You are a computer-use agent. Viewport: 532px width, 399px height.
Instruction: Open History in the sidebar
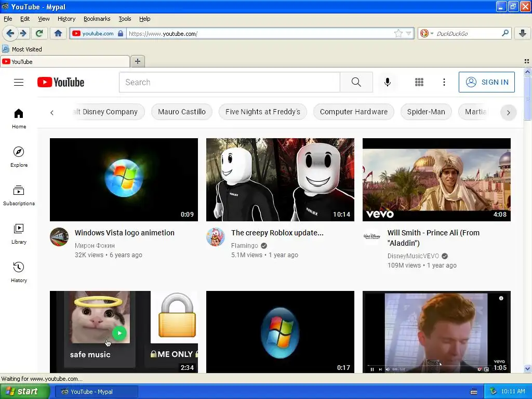(x=19, y=272)
